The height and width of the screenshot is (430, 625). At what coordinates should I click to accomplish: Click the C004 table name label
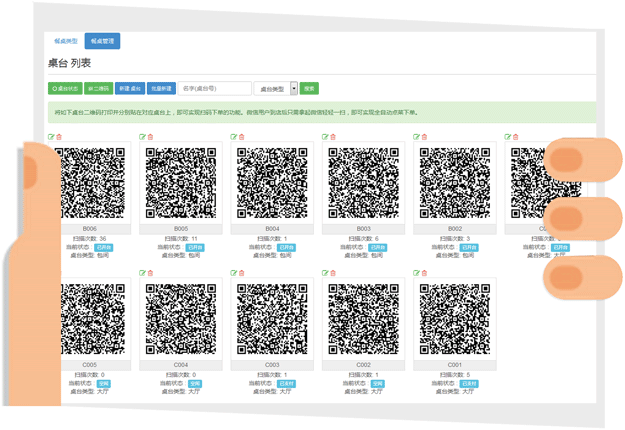pyautogui.click(x=181, y=365)
